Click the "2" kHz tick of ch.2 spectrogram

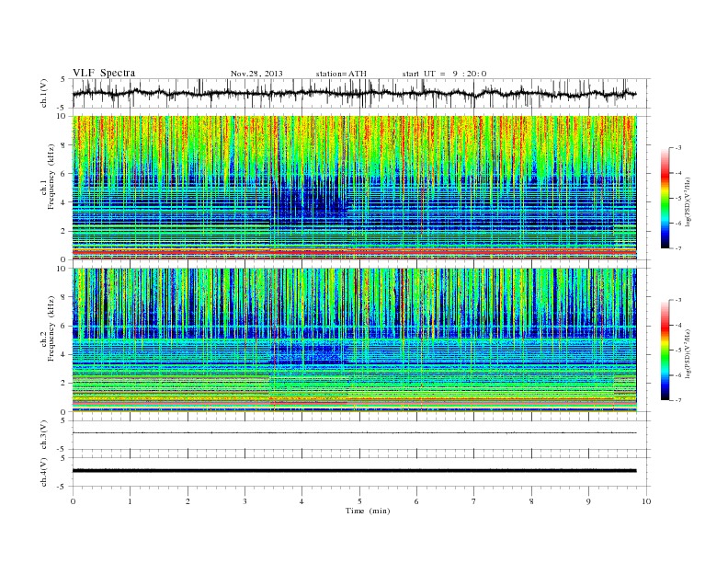[x=63, y=384]
